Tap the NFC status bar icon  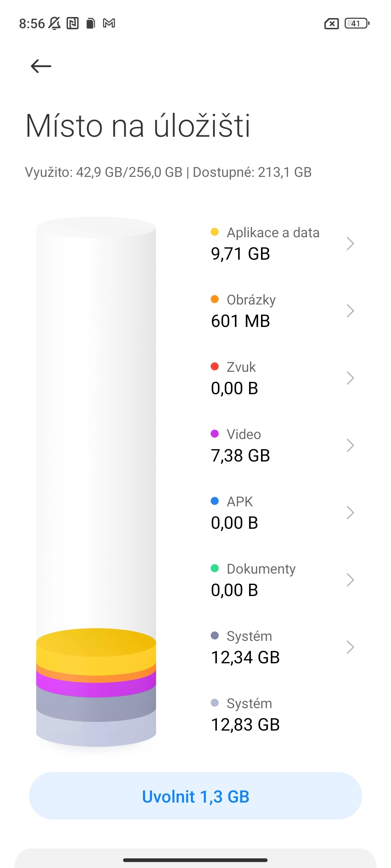tap(73, 24)
